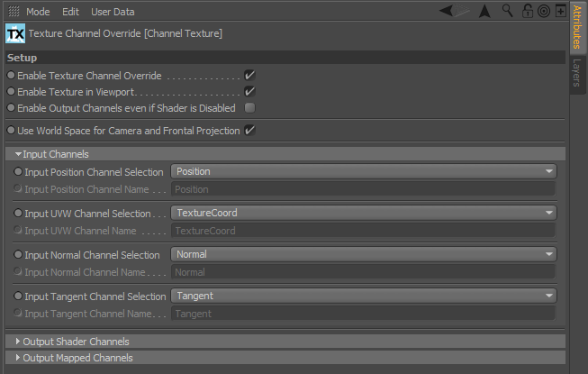Click the target mode icon
The height and width of the screenshot is (374, 588).
point(543,11)
